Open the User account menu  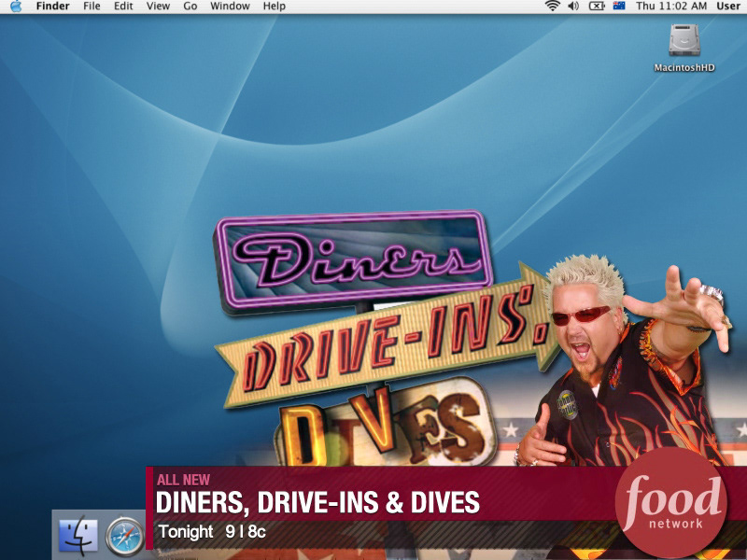(x=728, y=7)
